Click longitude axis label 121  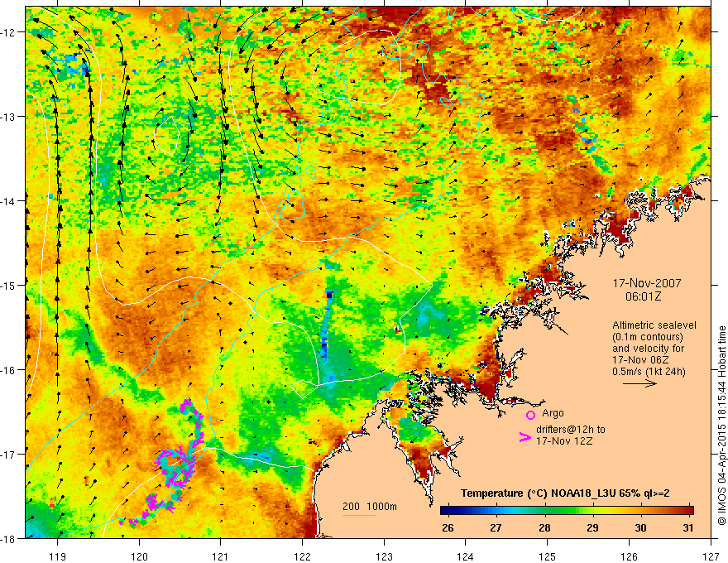tap(221, 556)
